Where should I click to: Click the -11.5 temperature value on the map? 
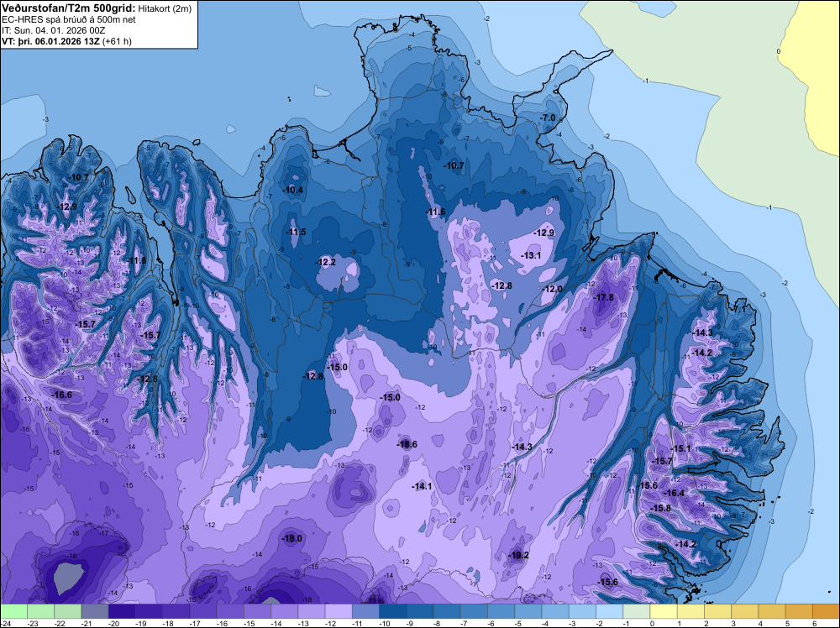(x=296, y=232)
